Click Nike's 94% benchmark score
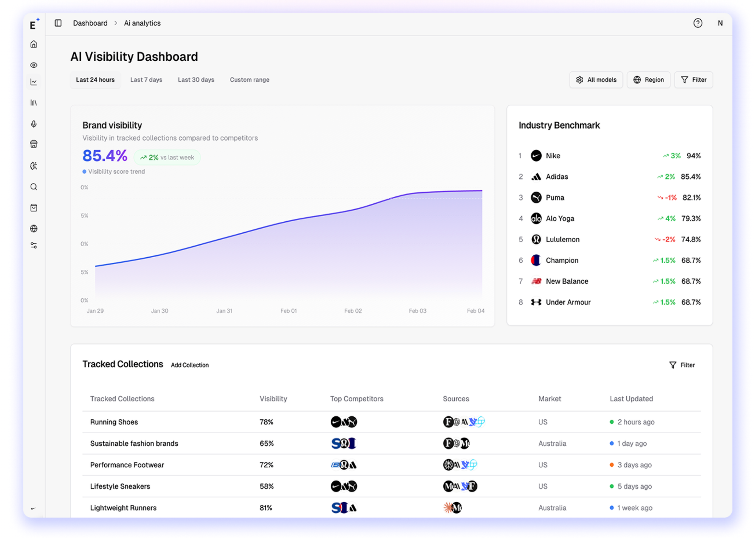Image resolution: width=756 pixels, height=538 pixels. (x=694, y=156)
